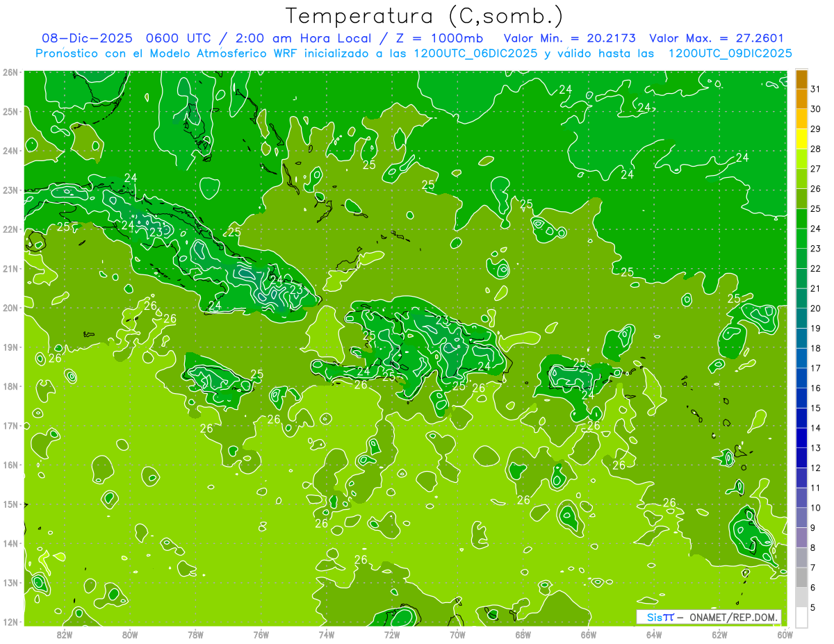This screenshot has height=644, width=834.
Task: Click the yellow 27-28 color bar swatch
Action: [801, 159]
